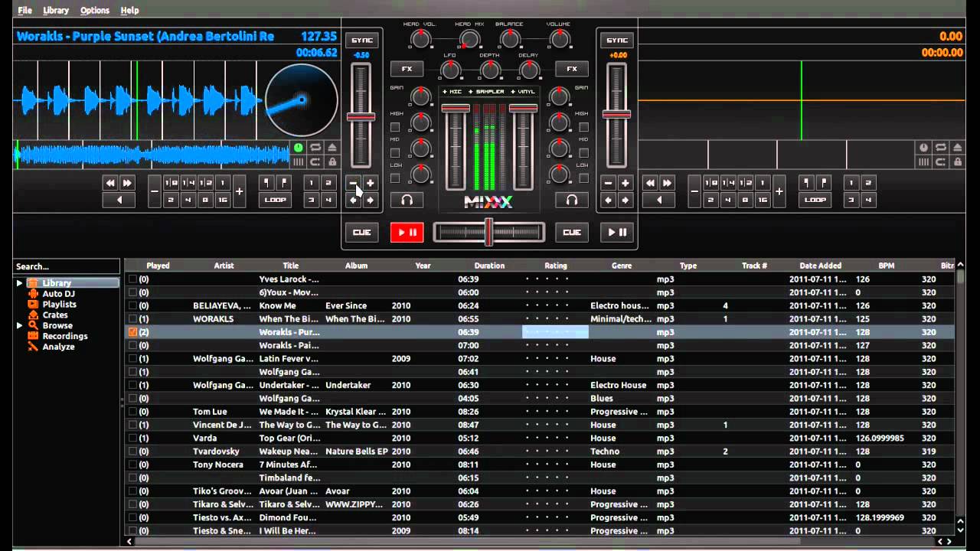Click the left deck beatgrid bars icon

[298, 161]
